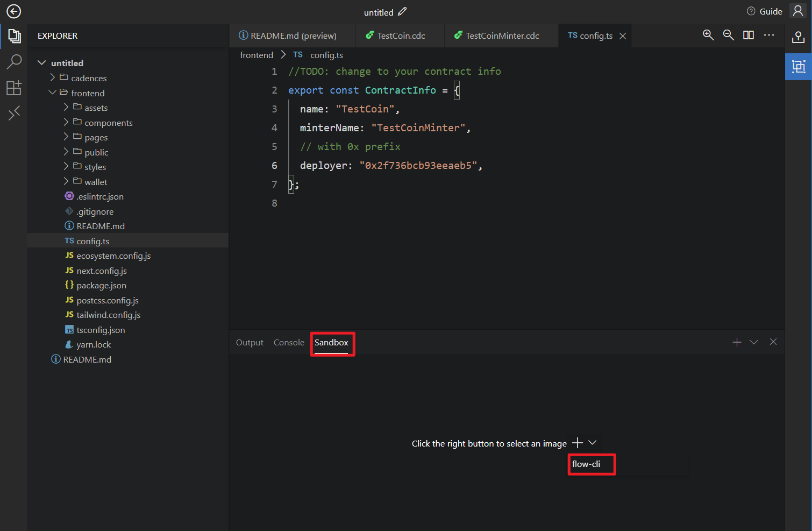Screen dimensions: 812x531
Task: Select the remote connection icon at bottom left
Action: pos(14,112)
